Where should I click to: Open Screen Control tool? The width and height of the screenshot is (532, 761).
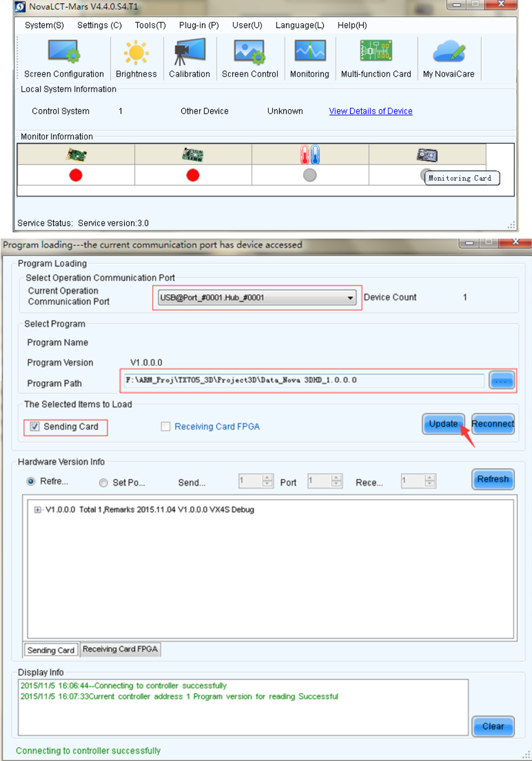click(x=250, y=59)
